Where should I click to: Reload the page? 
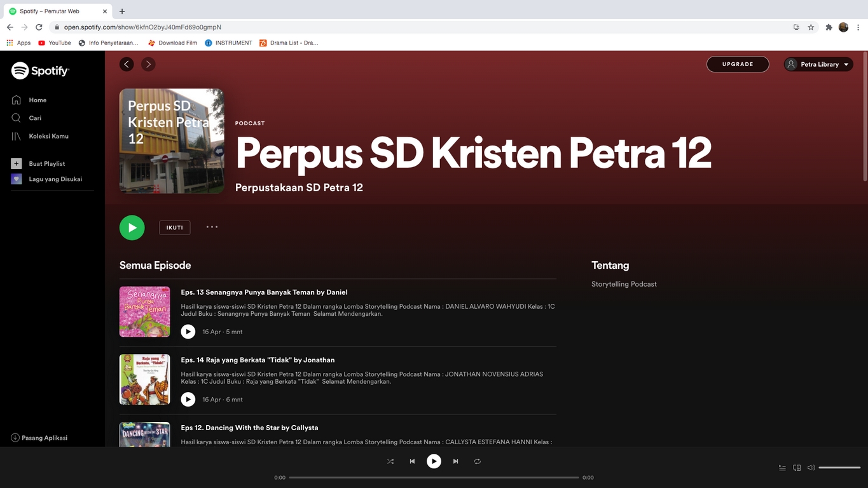point(39,27)
